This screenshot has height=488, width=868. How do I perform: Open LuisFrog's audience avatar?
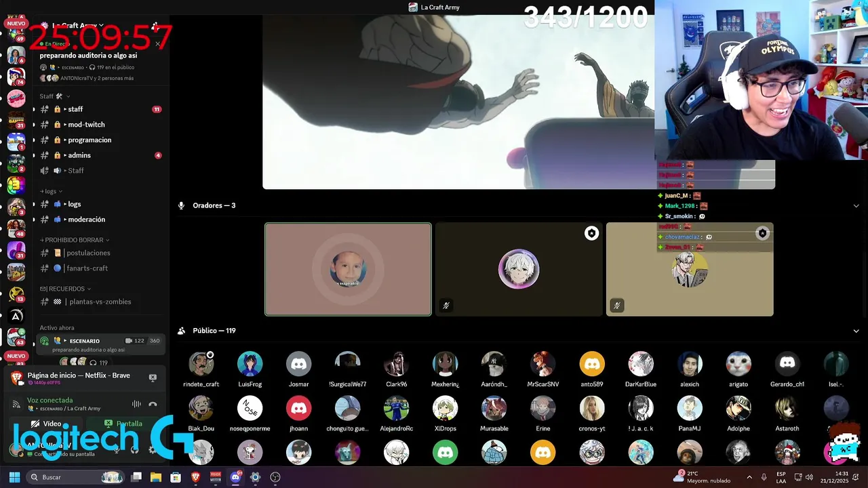[x=250, y=364]
